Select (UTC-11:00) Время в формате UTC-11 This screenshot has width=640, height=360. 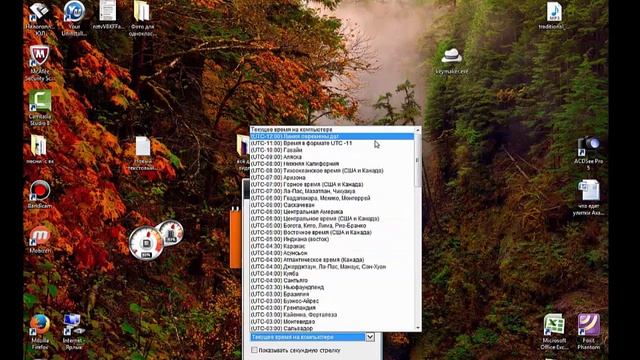click(332, 143)
